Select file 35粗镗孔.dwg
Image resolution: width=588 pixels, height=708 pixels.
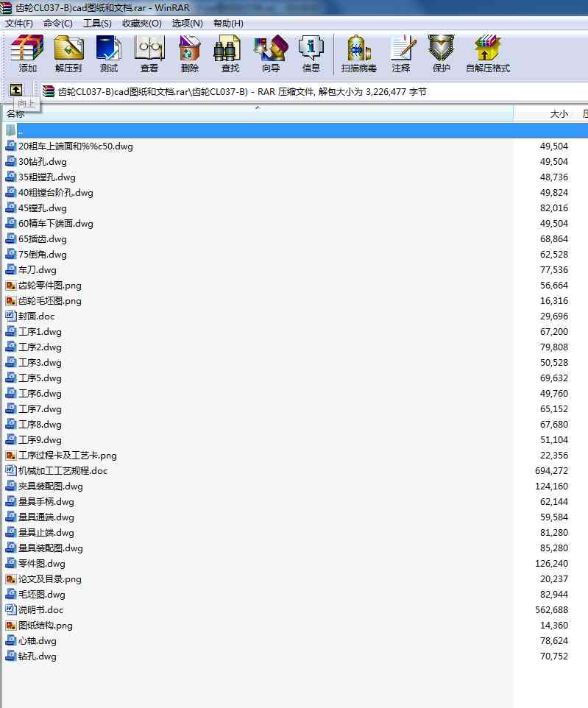(47, 177)
